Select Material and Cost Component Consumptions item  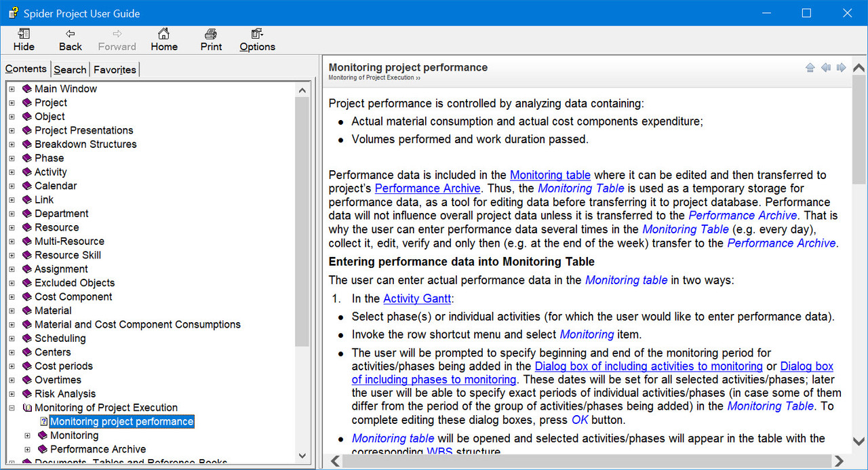tap(138, 324)
